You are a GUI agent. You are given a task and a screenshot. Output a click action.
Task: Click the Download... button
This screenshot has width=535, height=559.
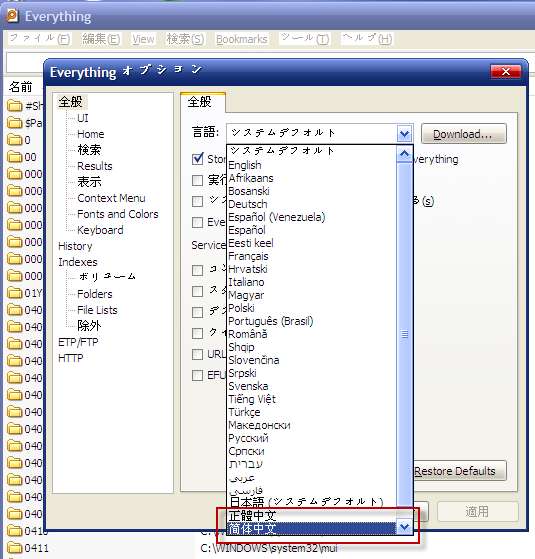463,134
